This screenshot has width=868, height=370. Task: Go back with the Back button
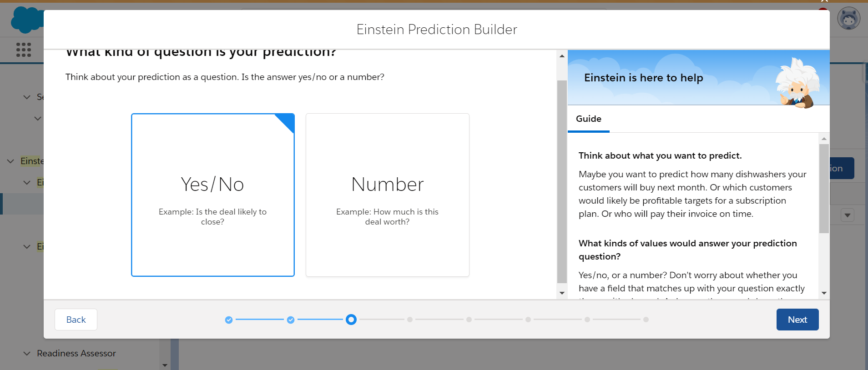(76, 320)
